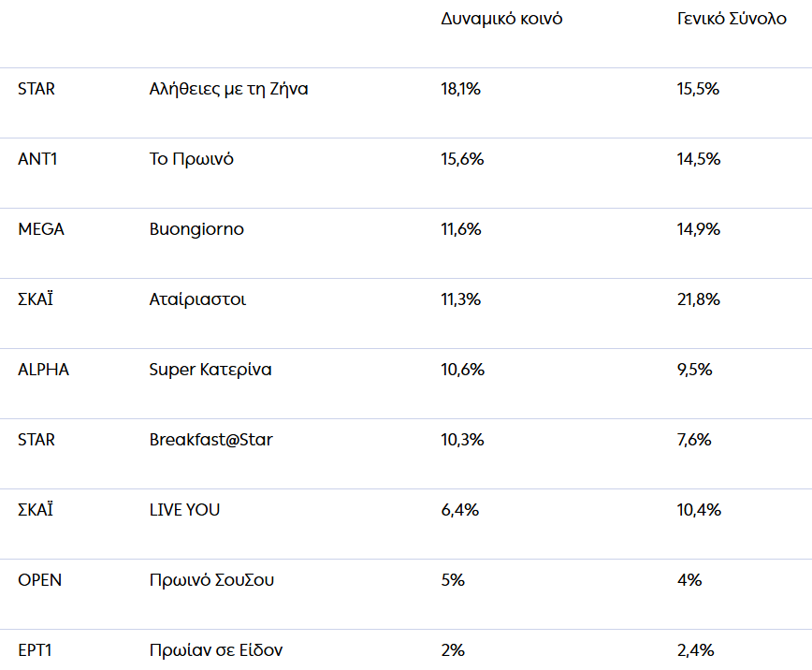This screenshot has width=812, height=670.
Task: Click the ALPHA channel cell
Action: point(43,370)
